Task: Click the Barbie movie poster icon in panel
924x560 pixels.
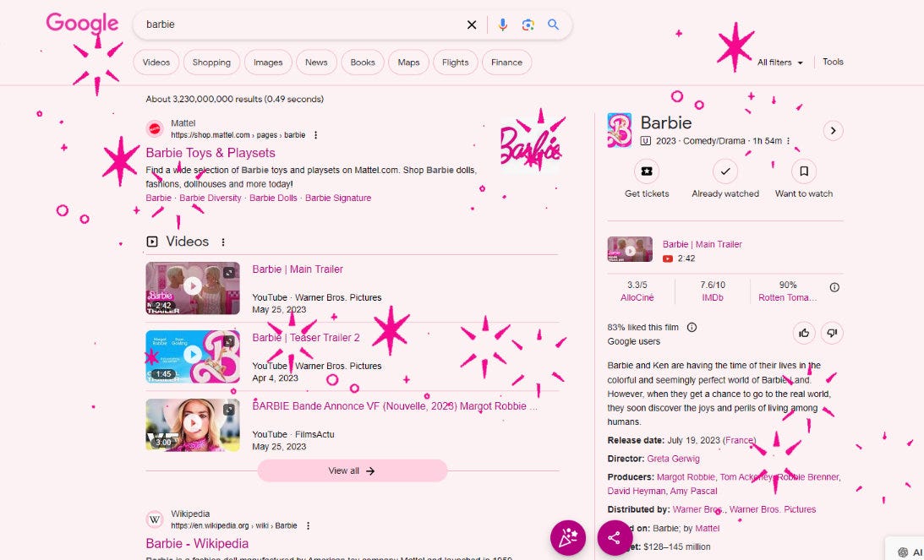Action: click(x=620, y=130)
